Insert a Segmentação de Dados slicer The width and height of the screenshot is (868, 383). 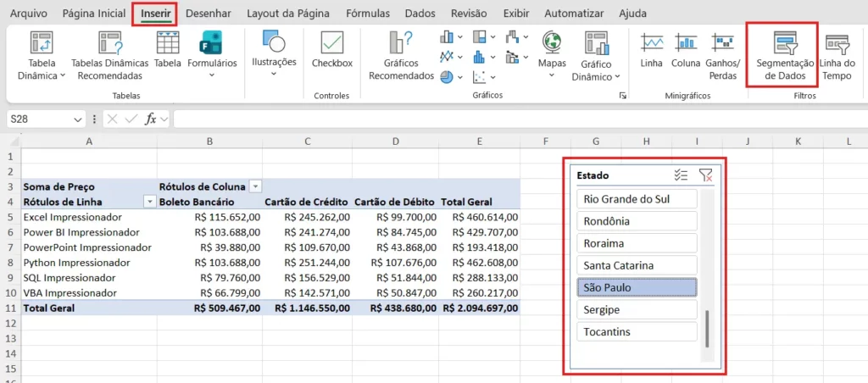click(785, 55)
